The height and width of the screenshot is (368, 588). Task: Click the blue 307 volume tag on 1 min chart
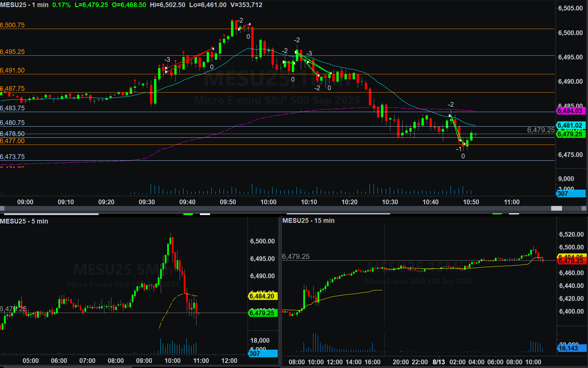pyautogui.click(x=570, y=193)
